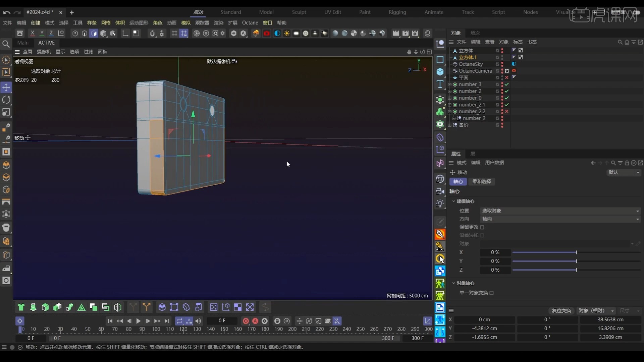Expand child number_2 under number_2.2
Image resolution: width=644 pixels, height=362 pixels.
(x=453, y=118)
